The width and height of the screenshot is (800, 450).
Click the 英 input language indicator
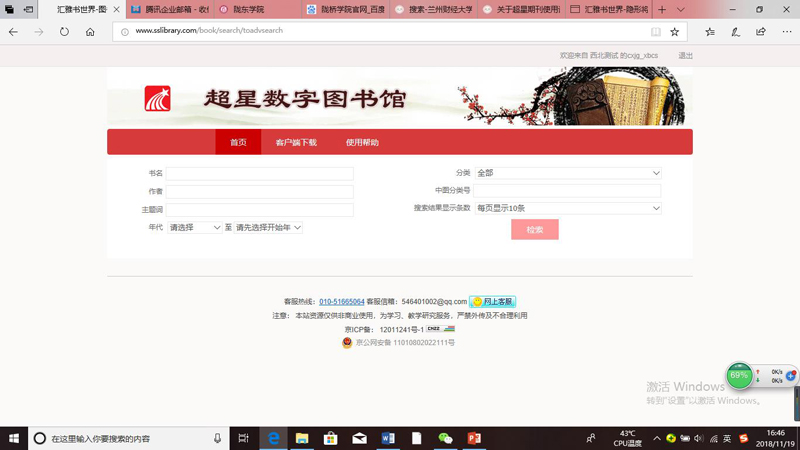pyautogui.click(x=727, y=438)
